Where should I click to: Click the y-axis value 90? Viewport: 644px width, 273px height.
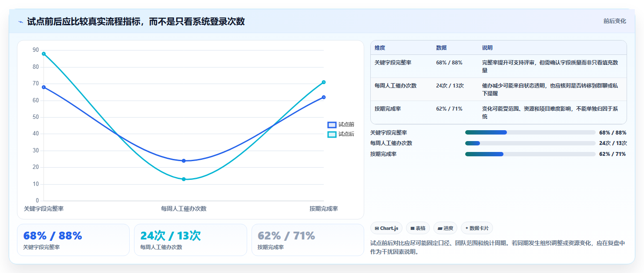click(36, 50)
